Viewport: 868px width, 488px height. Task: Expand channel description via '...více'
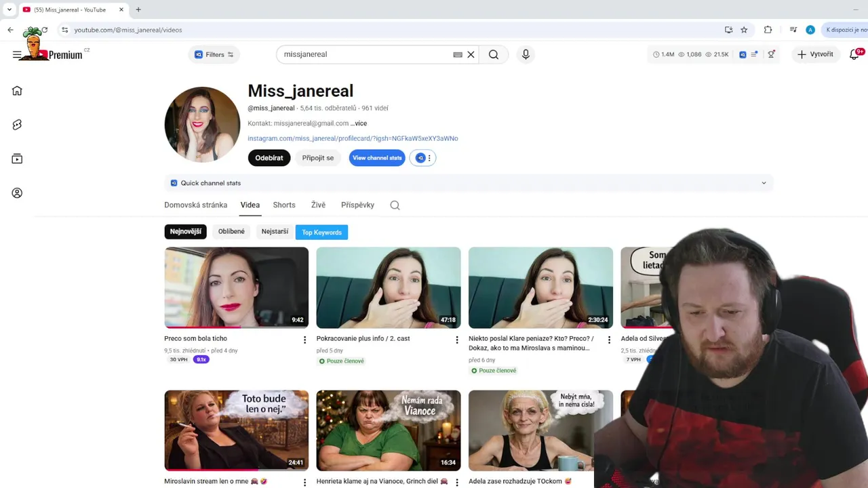tap(359, 123)
